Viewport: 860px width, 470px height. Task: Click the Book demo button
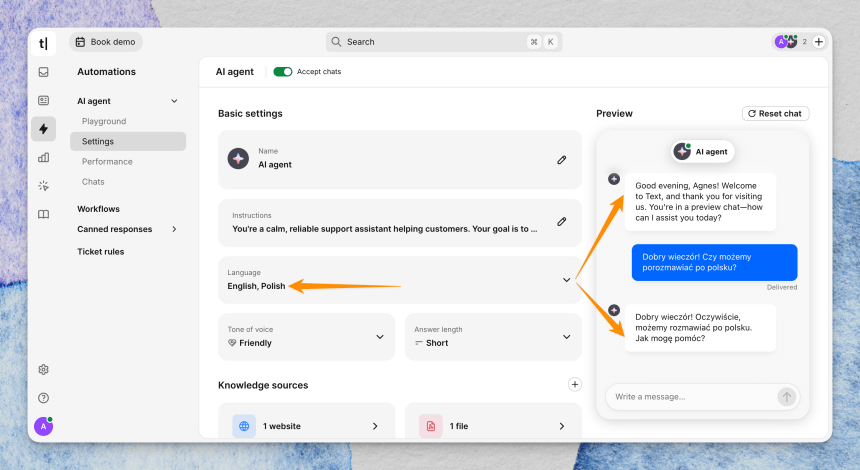pos(106,42)
